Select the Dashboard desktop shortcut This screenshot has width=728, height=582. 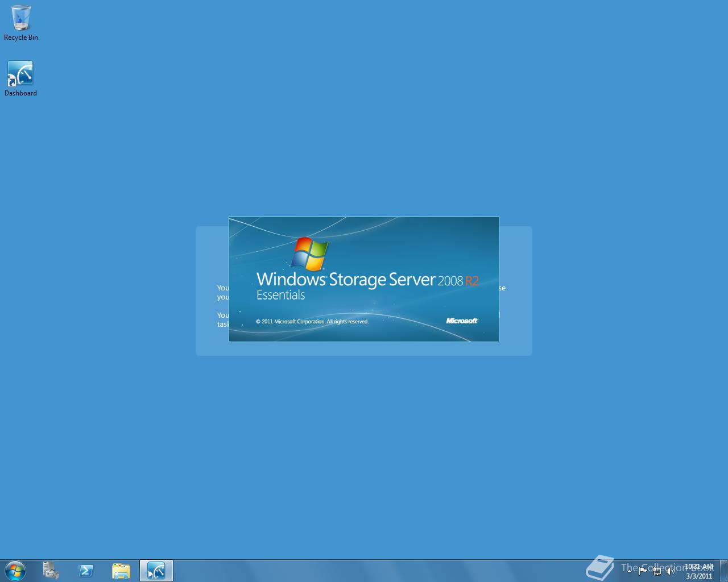(20, 78)
